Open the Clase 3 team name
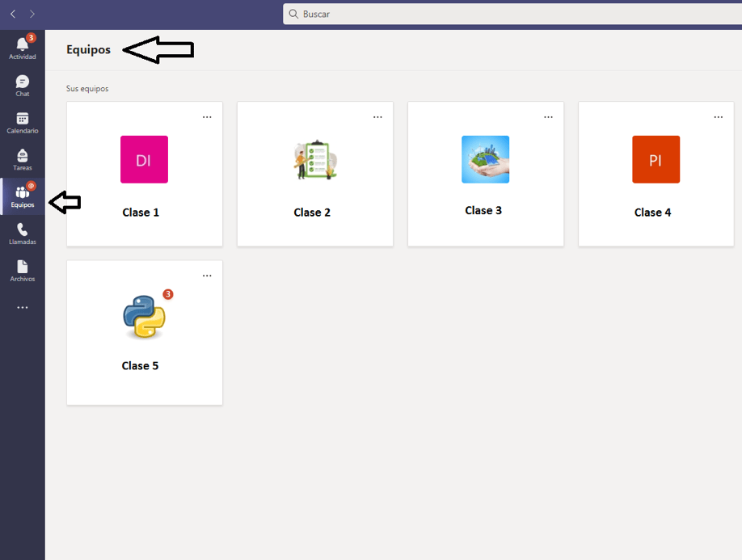The height and width of the screenshot is (560, 742). coord(483,210)
